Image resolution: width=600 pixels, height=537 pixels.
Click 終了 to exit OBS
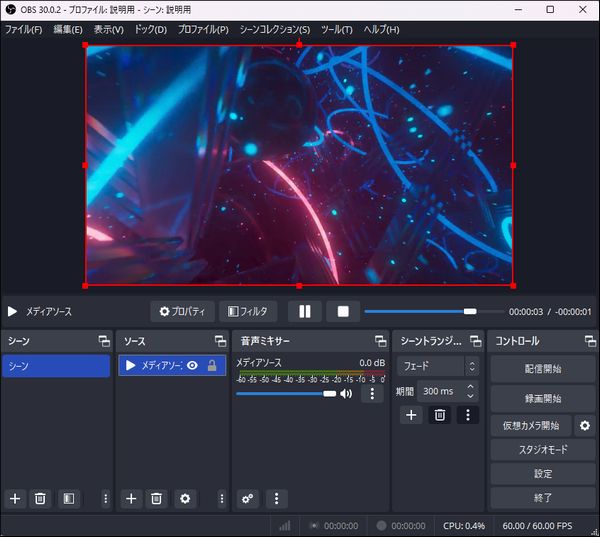(543, 498)
